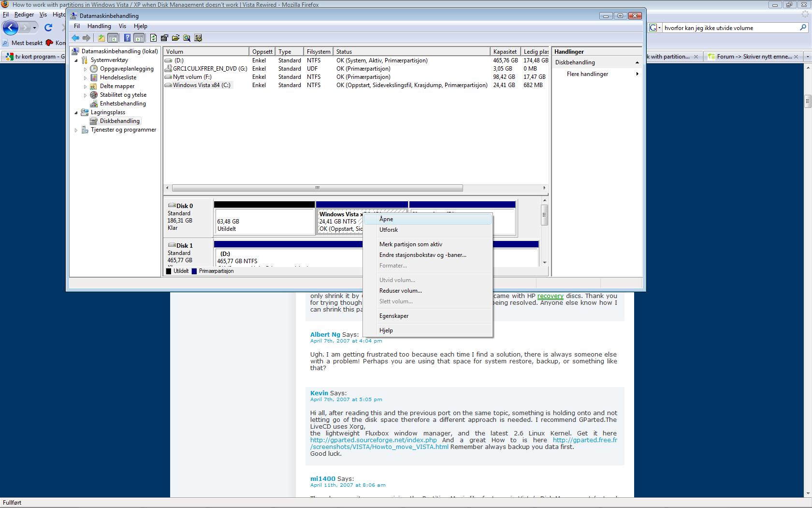
Task: Expand the Delte mapper node
Action: 85,86
